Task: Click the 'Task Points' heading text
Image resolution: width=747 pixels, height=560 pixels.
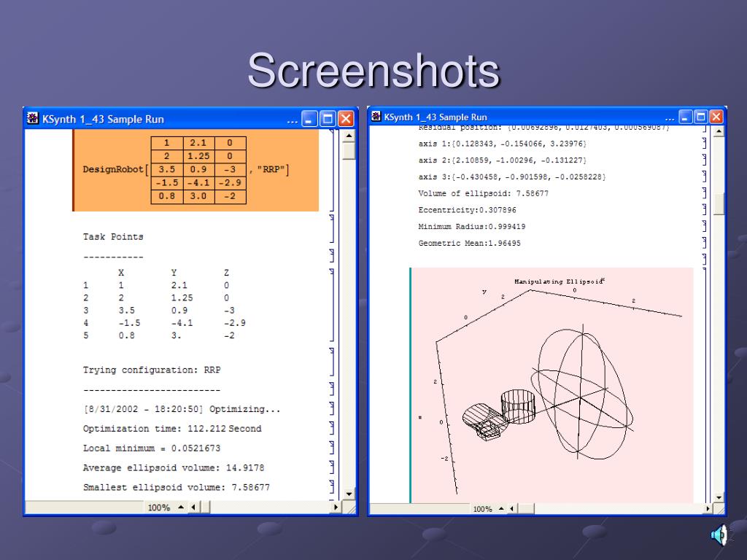Action: [x=113, y=237]
